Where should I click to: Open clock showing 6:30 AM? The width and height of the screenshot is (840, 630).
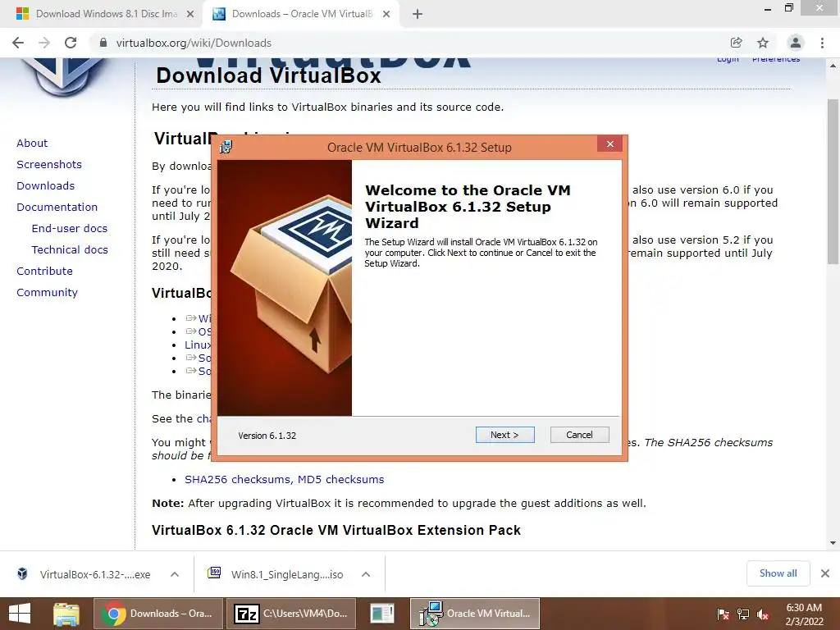(804, 614)
